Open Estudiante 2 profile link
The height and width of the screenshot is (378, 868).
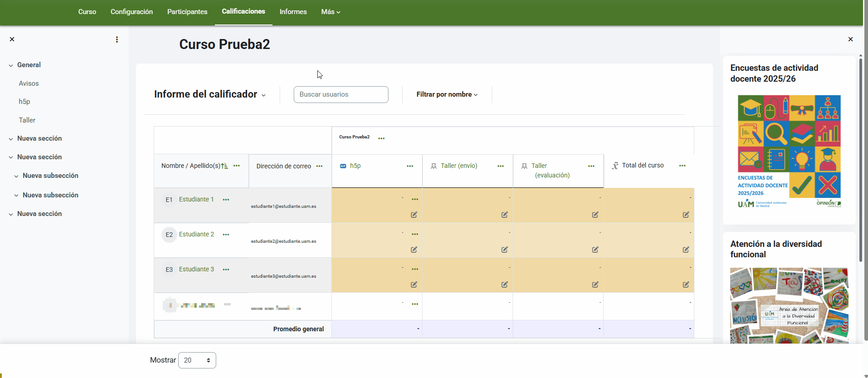(196, 234)
